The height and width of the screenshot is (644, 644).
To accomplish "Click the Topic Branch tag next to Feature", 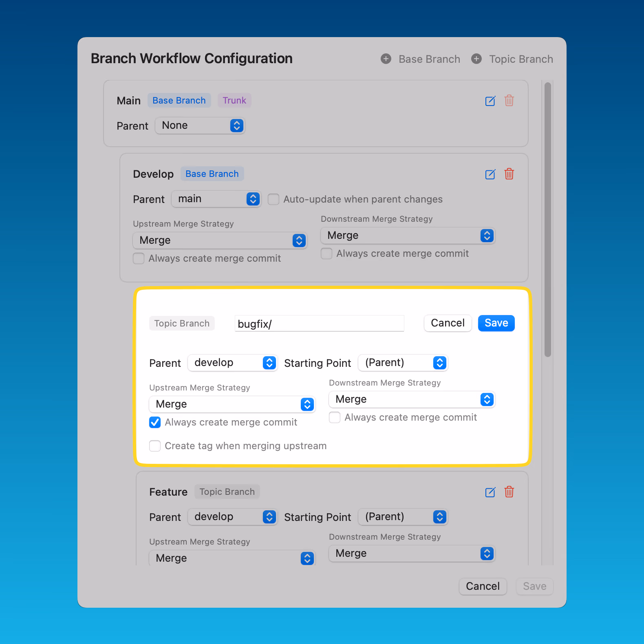I will click(227, 492).
